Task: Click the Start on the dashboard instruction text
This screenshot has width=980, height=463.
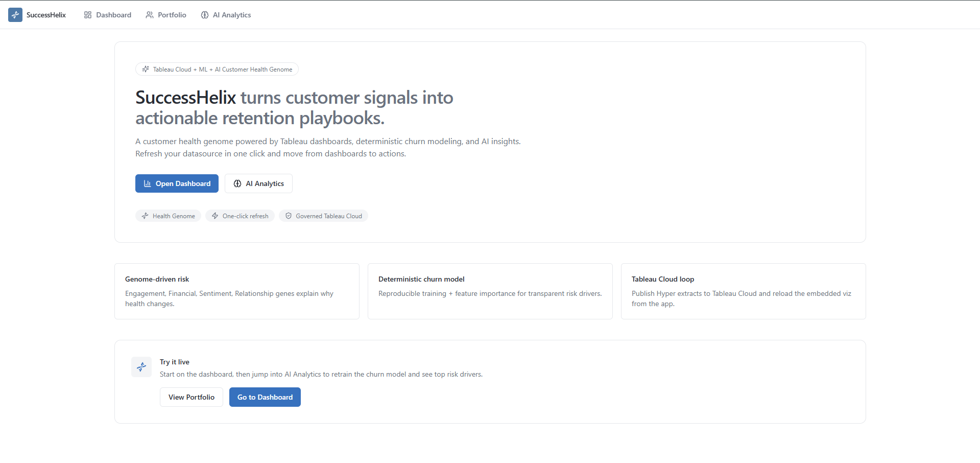Action: pos(321,374)
